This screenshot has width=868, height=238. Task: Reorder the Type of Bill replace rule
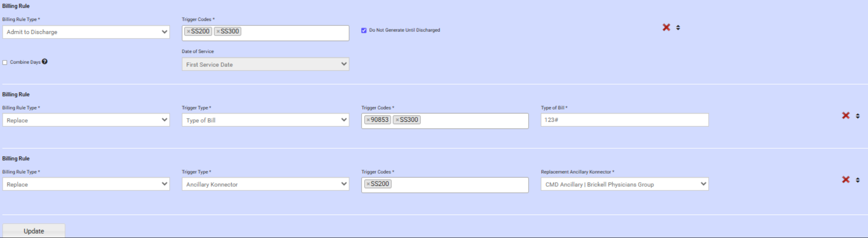click(857, 116)
